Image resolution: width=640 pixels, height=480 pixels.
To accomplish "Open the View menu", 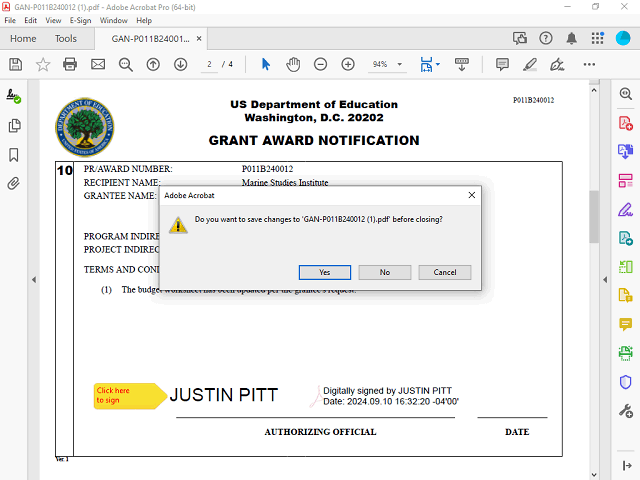I will click(x=53, y=20).
